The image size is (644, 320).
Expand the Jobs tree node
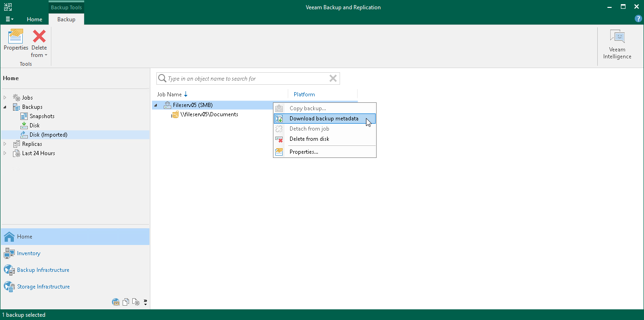click(x=5, y=97)
